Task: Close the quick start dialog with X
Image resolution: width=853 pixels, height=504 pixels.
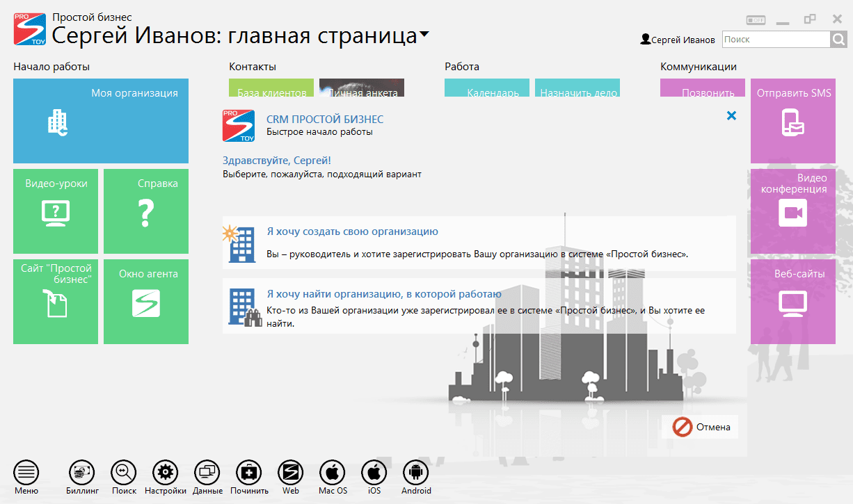Action: pyautogui.click(x=731, y=115)
